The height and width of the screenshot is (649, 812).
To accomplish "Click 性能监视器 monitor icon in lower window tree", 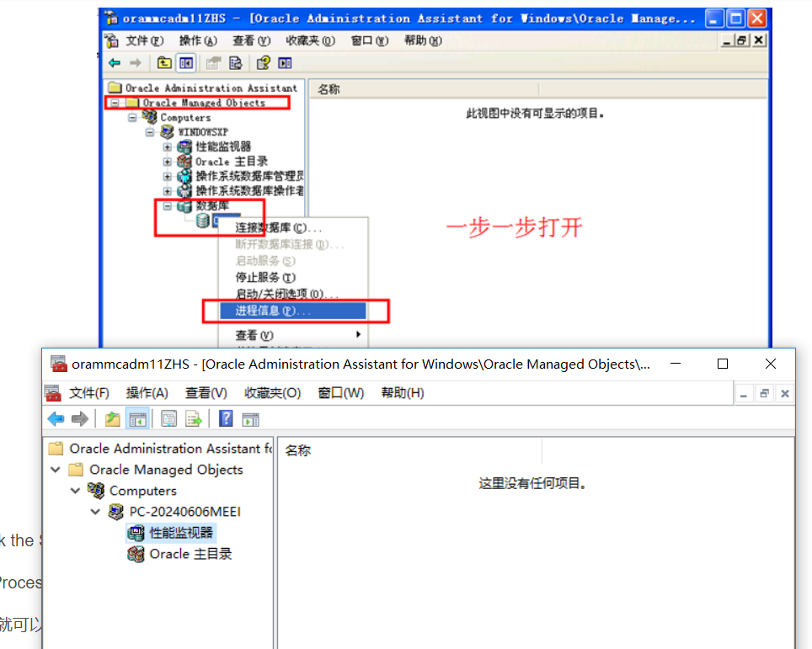I will tap(136, 533).
